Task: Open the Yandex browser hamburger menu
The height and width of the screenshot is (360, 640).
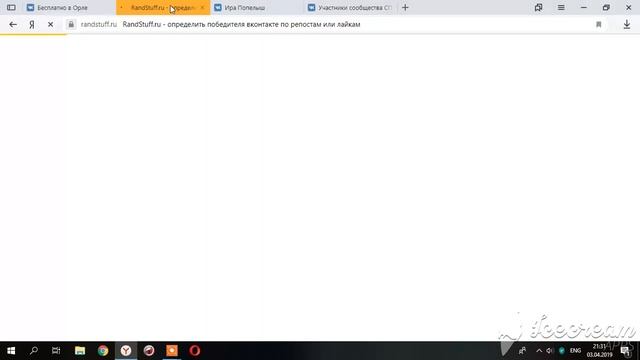Action: pos(561,7)
